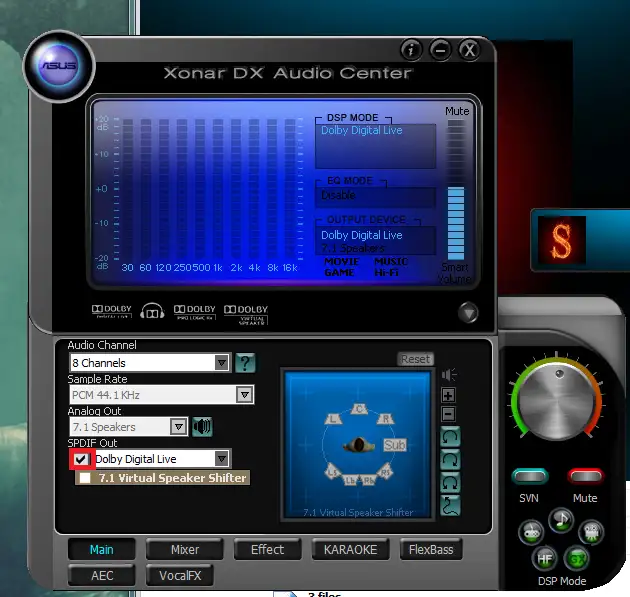Screen dimensions: 630x597
Task: Switch to the Main tab
Action: point(102,550)
